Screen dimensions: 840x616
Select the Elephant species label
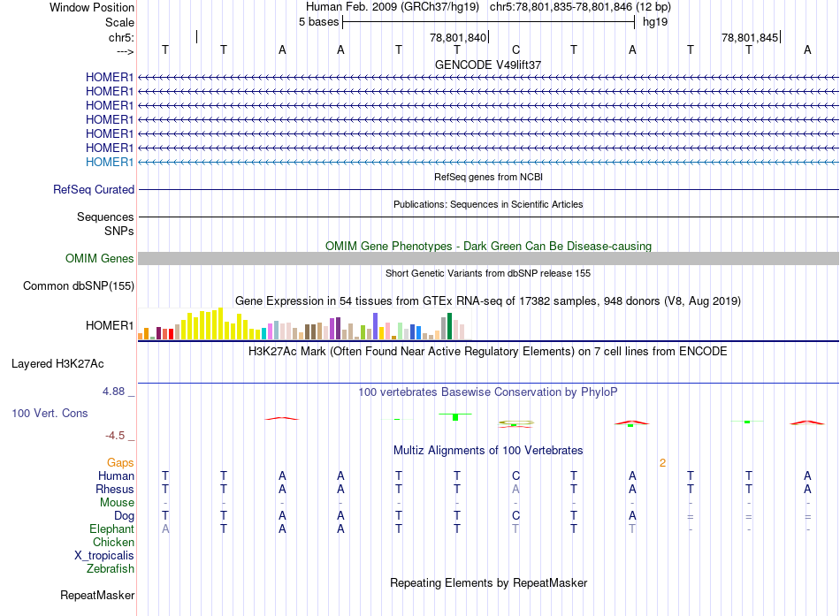pos(111,529)
